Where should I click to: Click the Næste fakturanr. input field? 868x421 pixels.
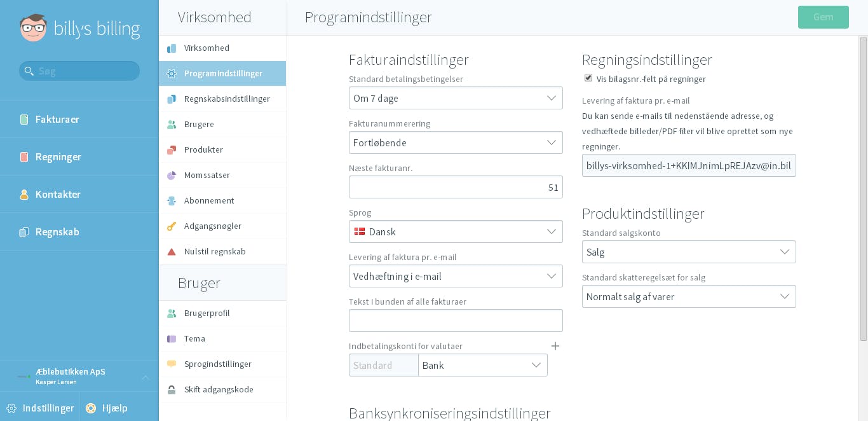coord(456,187)
